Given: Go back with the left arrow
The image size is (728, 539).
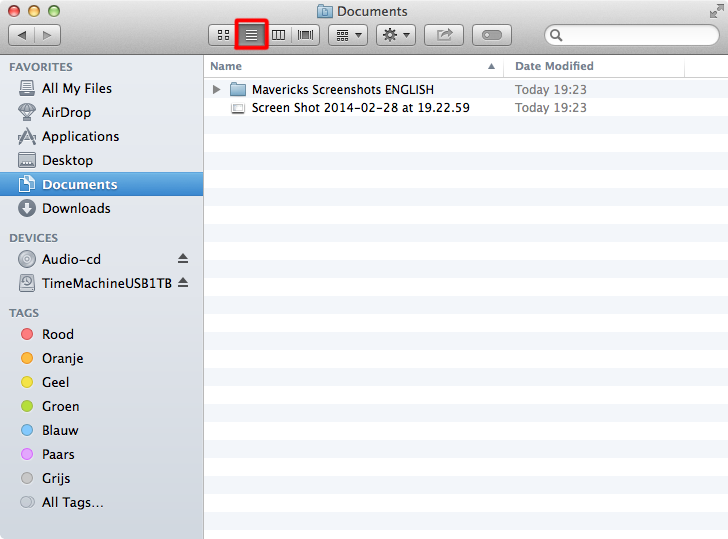Looking at the screenshot, I should click(x=22, y=35).
